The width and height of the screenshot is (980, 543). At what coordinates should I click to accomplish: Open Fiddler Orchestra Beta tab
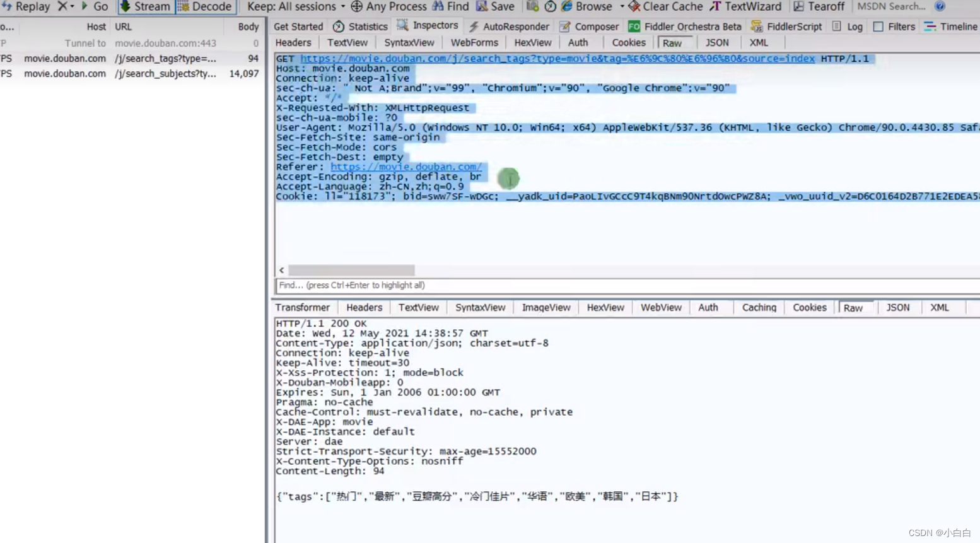(x=684, y=26)
